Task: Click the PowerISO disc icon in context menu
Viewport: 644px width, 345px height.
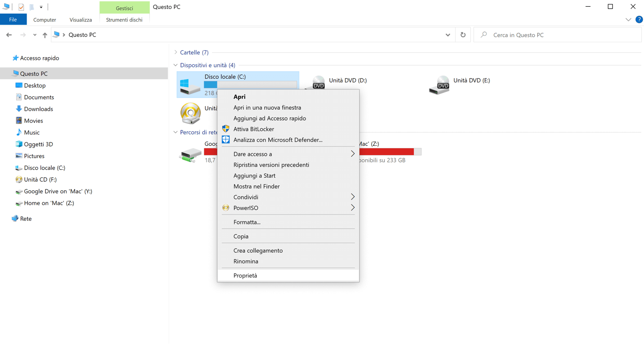Action: tap(226, 208)
